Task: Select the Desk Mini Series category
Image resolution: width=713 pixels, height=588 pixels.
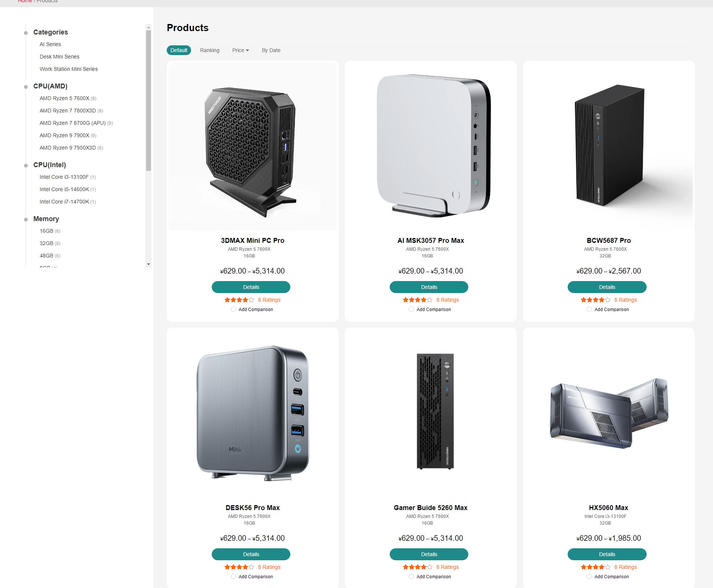Action: (x=59, y=56)
